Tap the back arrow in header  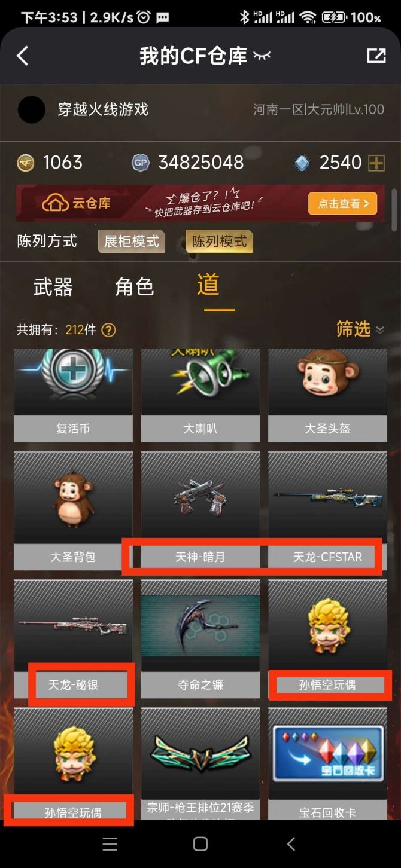point(22,56)
